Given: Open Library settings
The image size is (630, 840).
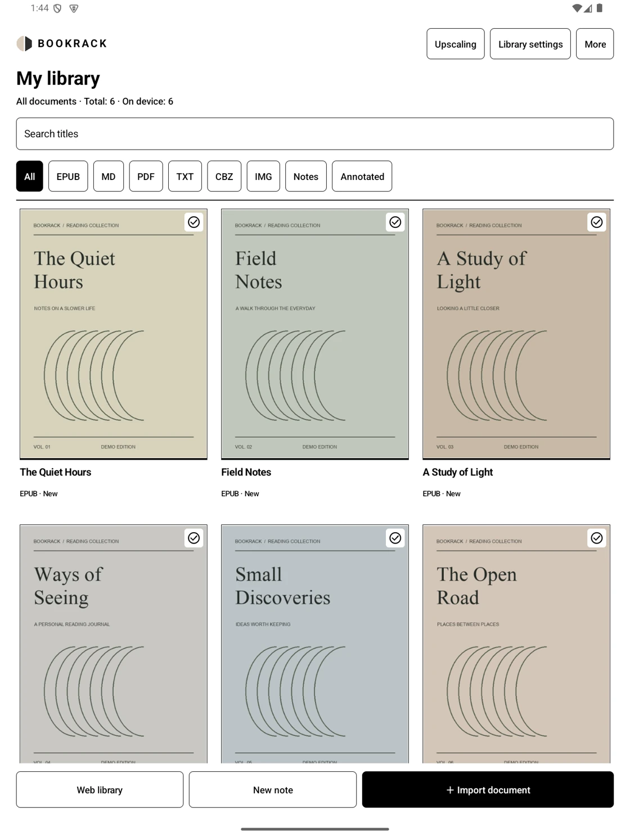Looking at the screenshot, I should pyautogui.click(x=530, y=44).
